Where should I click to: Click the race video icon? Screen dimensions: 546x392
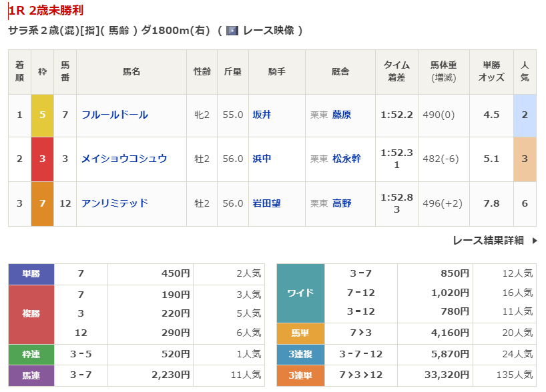pos(232,31)
